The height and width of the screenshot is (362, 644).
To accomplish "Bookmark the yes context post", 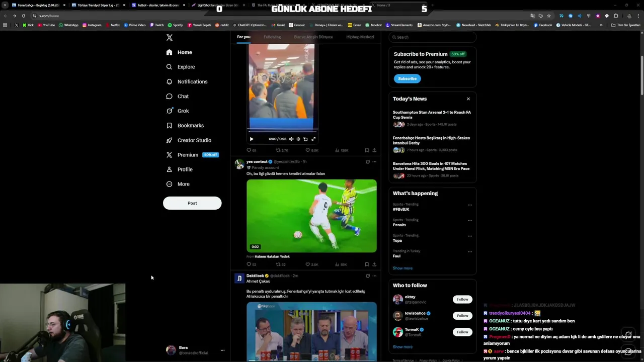I will 367,264.
